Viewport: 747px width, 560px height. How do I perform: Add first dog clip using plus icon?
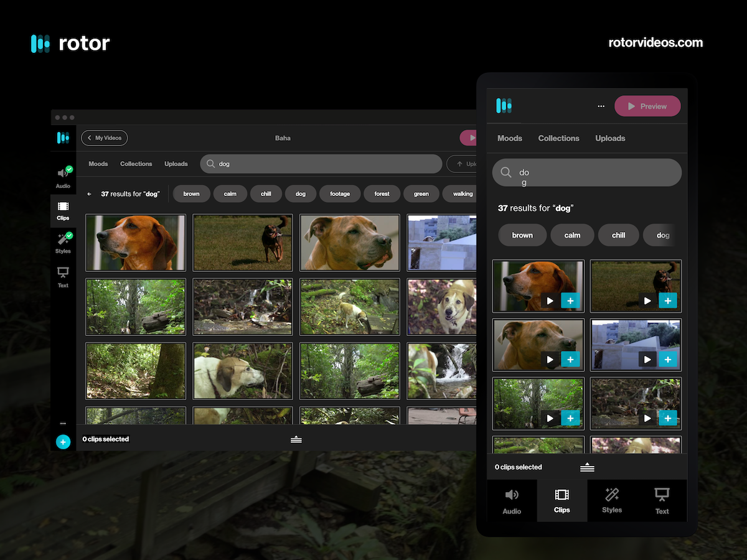570,301
